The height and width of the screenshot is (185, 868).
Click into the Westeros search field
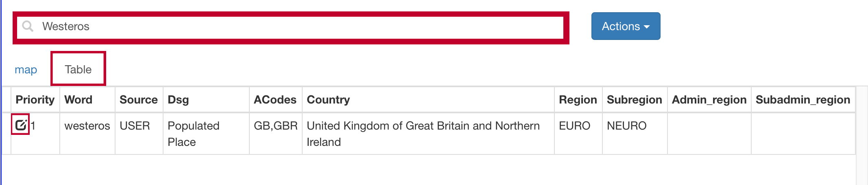[x=285, y=26]
